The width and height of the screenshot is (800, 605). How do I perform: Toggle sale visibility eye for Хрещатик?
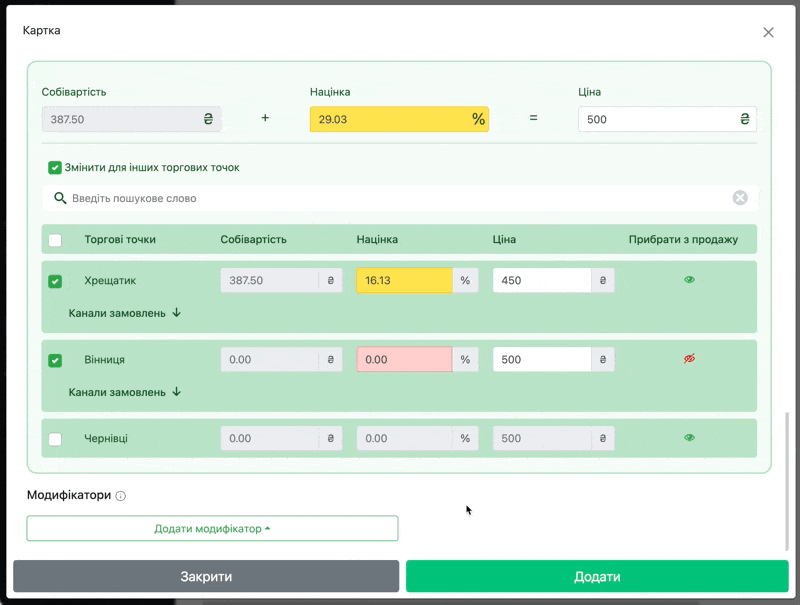(689, 280)
